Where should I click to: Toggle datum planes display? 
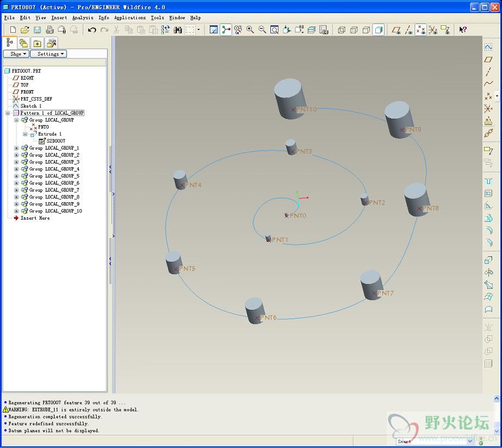(397, 30)
